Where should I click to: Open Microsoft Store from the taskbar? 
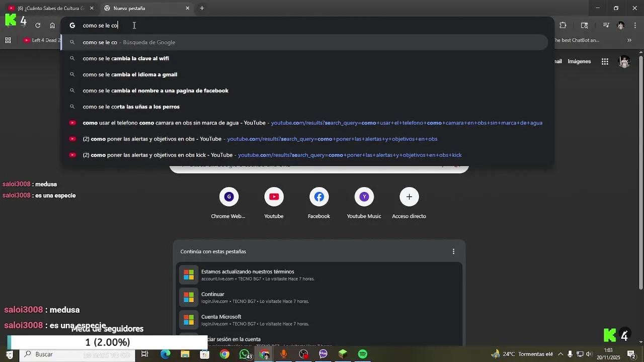pyautogui.click(x=205, y=354)
